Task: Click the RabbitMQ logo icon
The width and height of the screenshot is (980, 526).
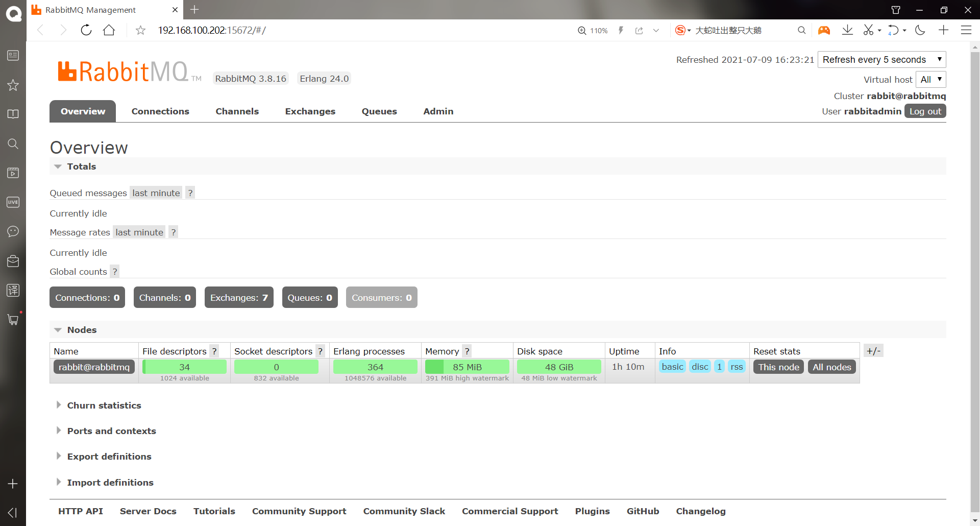Action: coord(66,70)
